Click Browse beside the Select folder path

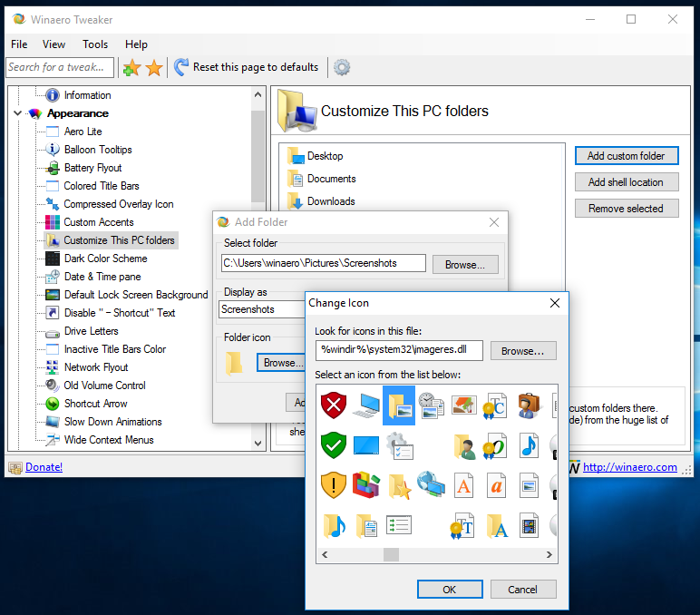pyautogui.click(x=465, y=264)
